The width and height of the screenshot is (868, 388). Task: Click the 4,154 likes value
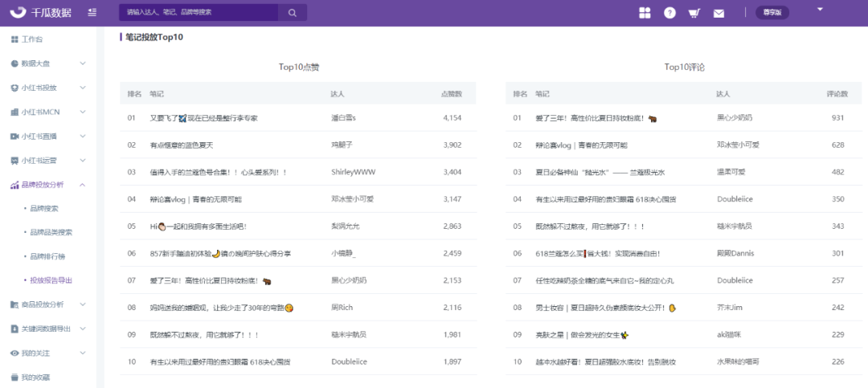point(452,118)
